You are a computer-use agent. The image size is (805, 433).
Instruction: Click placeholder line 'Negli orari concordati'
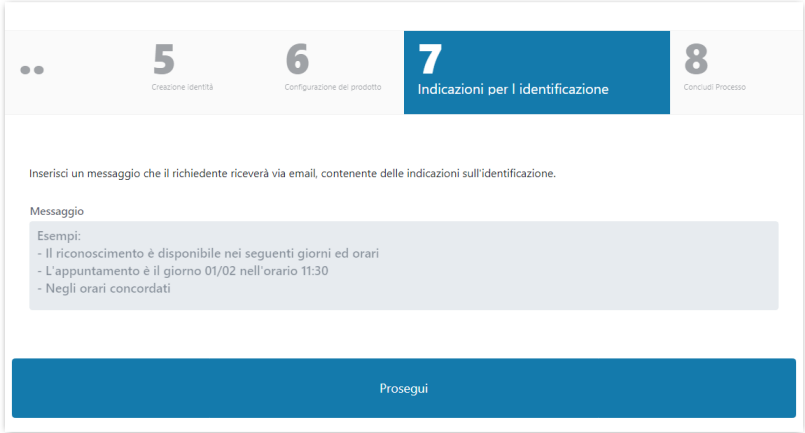[x=104, y=289]
